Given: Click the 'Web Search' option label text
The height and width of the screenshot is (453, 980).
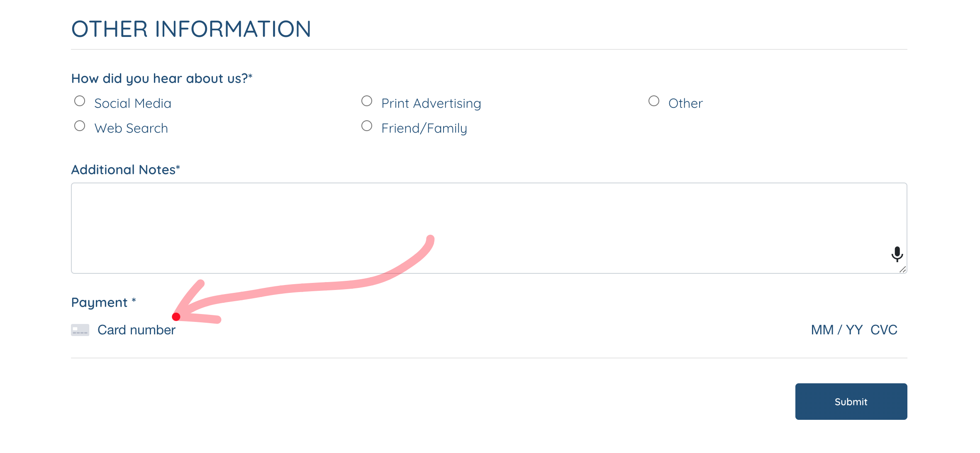Looking at the screenshot, I should (x=131, y=129).
